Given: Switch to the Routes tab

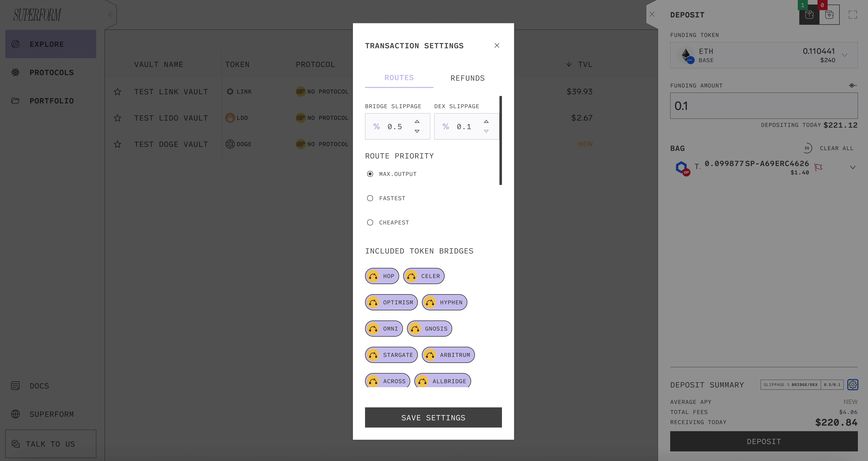Looking at the screenshot, I should point(399,78).
